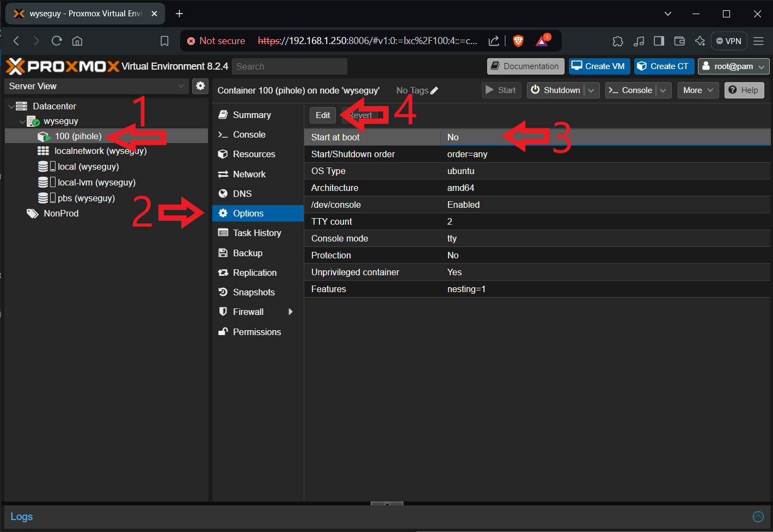The image size is (773, 532).
Task: Select the Start at boot row
Action: (x=537, y=137)
